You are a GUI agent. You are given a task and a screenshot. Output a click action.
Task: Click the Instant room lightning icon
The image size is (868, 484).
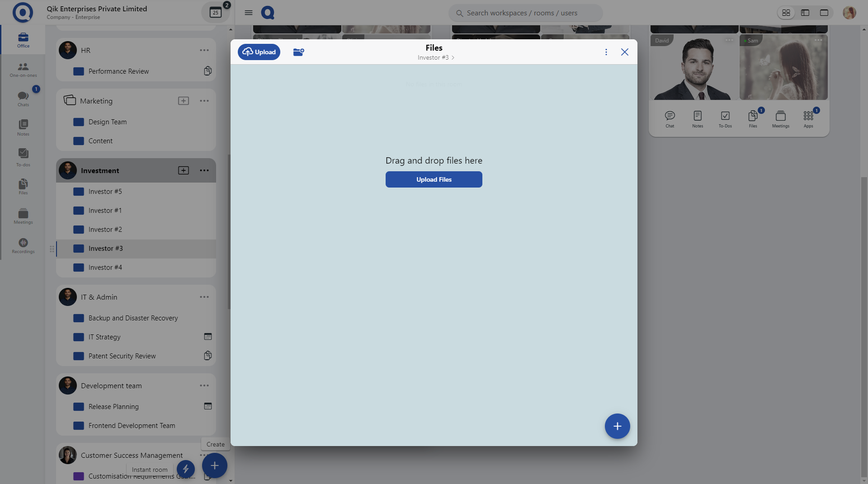pyautogui.click(x=185, y=469)
